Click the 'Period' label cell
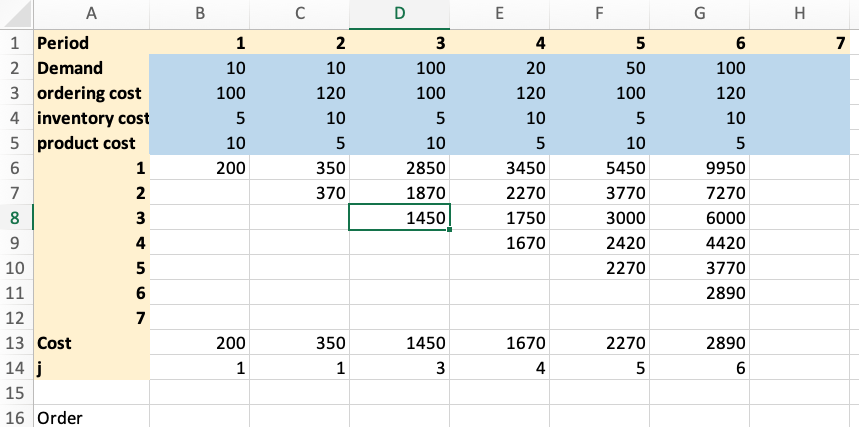The height and width of the screenshot is (427, 859). click(x=91, y=43)
